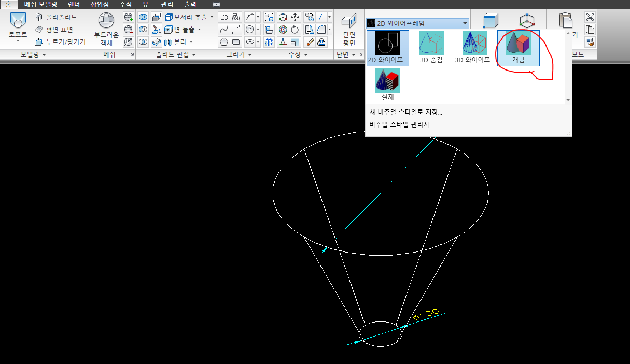Open the 홈 ribbon tab
The image size is (630, 364).
point(8,4)
